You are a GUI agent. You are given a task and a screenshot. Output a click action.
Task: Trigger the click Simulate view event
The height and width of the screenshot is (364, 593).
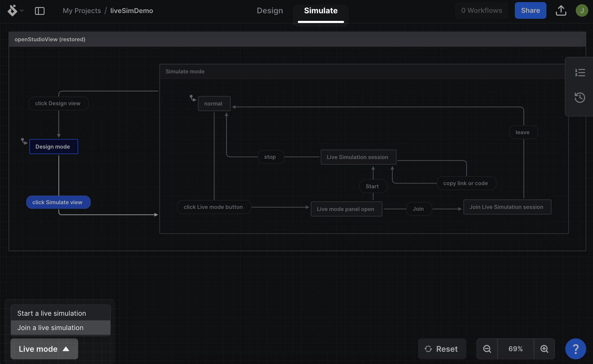pos(58,202)
